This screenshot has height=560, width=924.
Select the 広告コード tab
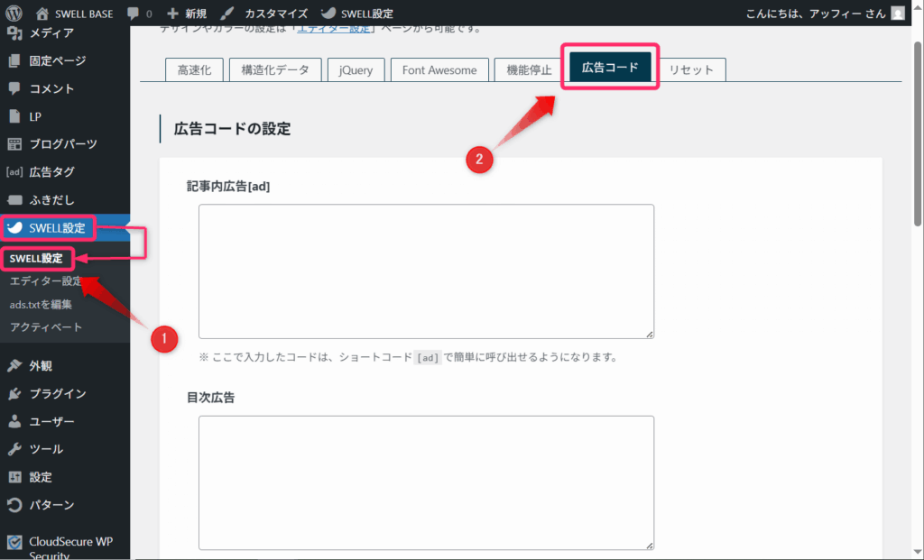pos(610,67)
